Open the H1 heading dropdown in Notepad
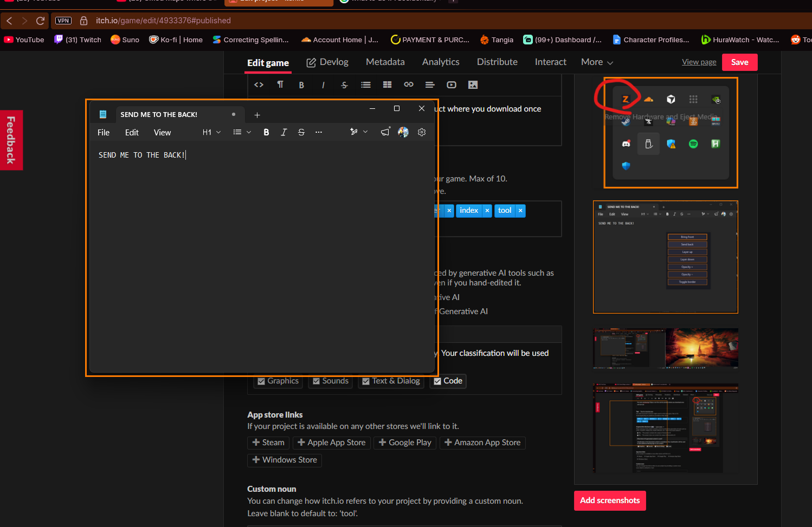The width and height of the screenshot is (812, 527). pyautogui.click(x=211, y=132)
